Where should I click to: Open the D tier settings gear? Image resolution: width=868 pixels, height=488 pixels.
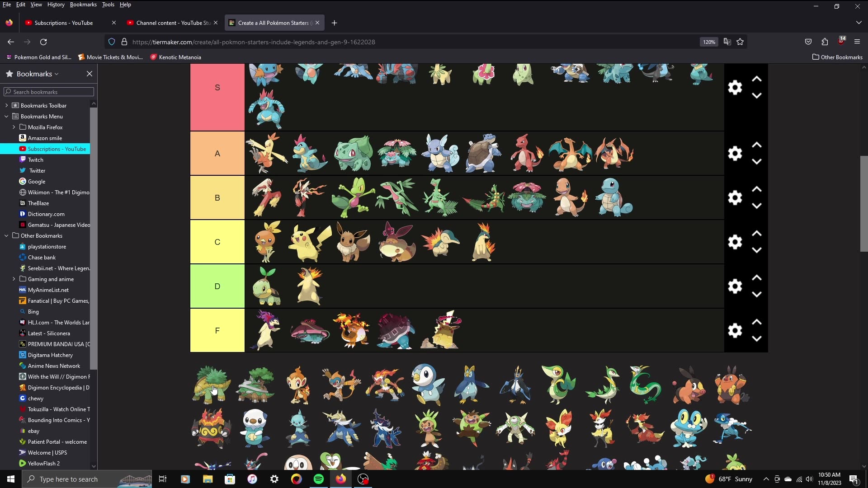click(x=735, y=286)
